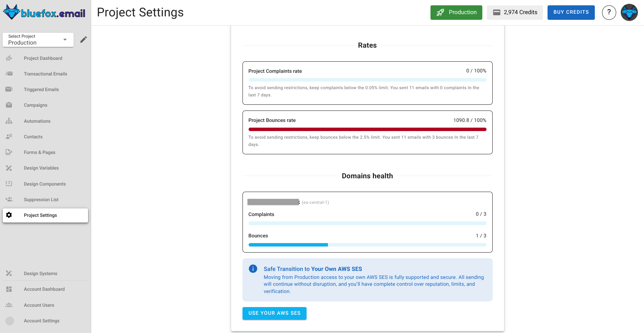
Task: Click the fox user avatar
Action: pyautogui.click(x=629, y=13)
